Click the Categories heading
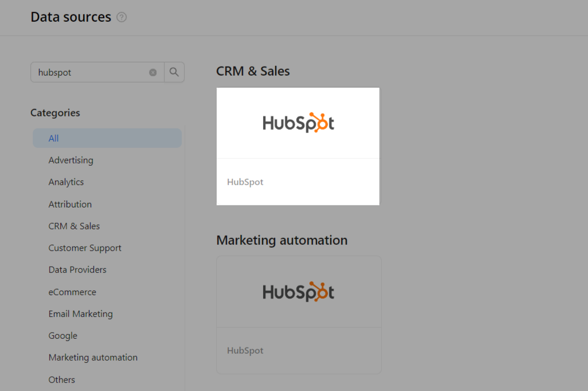 (55, 113)
